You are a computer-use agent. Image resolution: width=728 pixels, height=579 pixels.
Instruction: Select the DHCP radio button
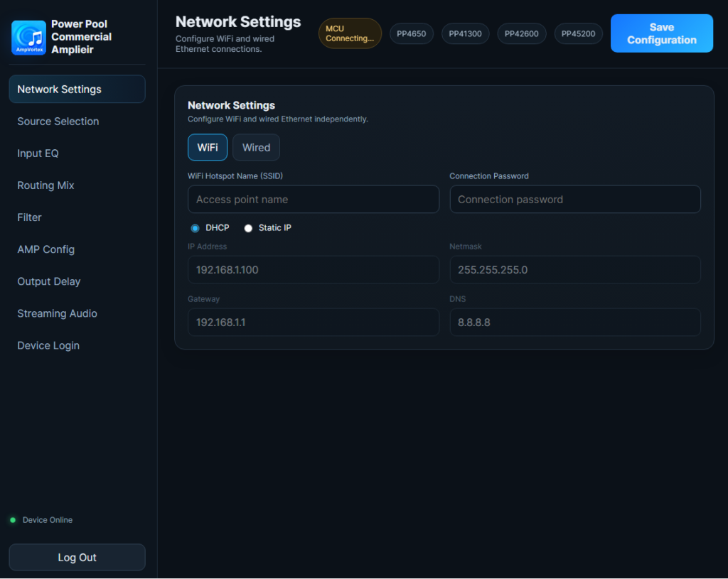195,228
